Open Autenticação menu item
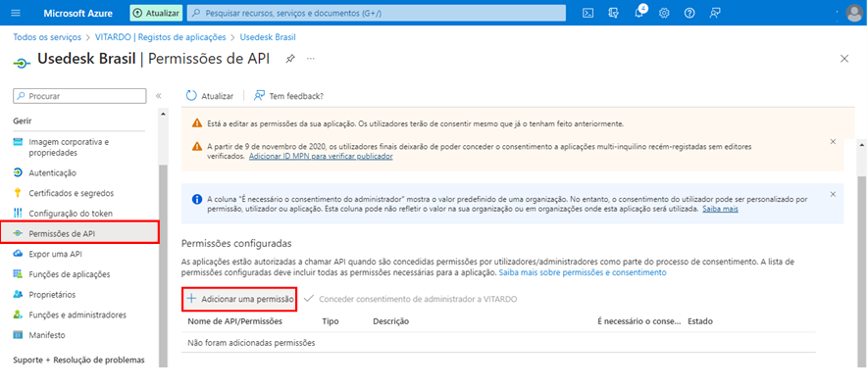868x387 pixels. pyautogui.click(x=52, y=173)
